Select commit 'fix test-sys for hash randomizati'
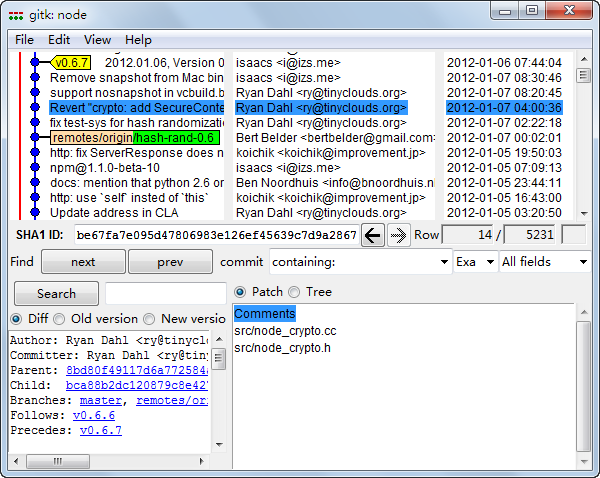This screenshot has height=478, width=600. click(x=137, y=122)
